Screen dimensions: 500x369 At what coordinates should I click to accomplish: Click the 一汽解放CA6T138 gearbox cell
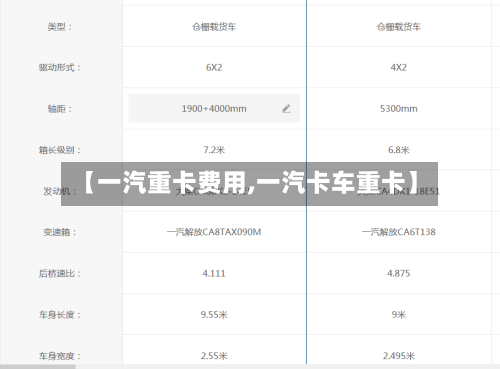pos(399,232)
